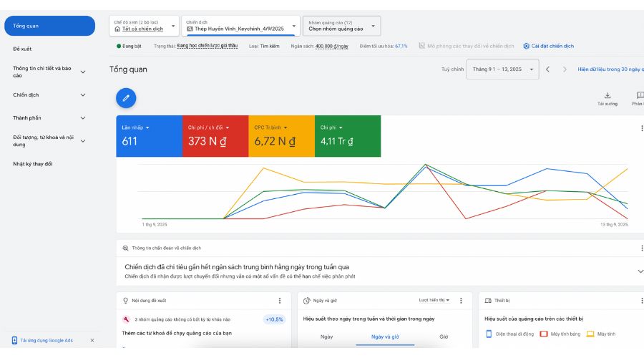644x358 pixels.
Task: Open the Lượt hiển thị dropdown
Action: 434,301
